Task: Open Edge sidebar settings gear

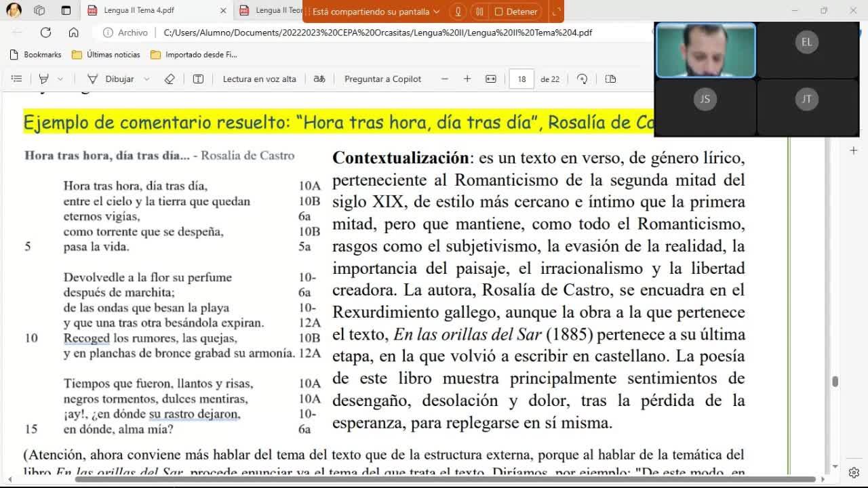Action: point(854,472)
